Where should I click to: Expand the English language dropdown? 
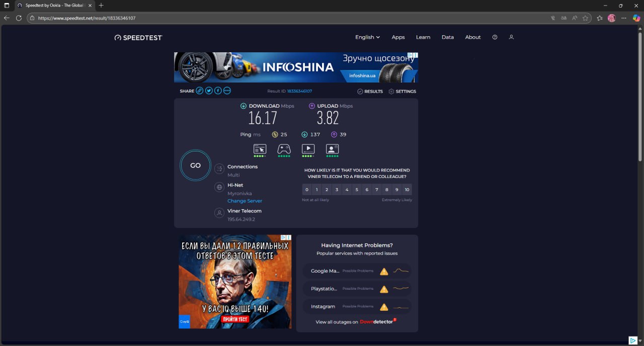[x=367, y=37]
